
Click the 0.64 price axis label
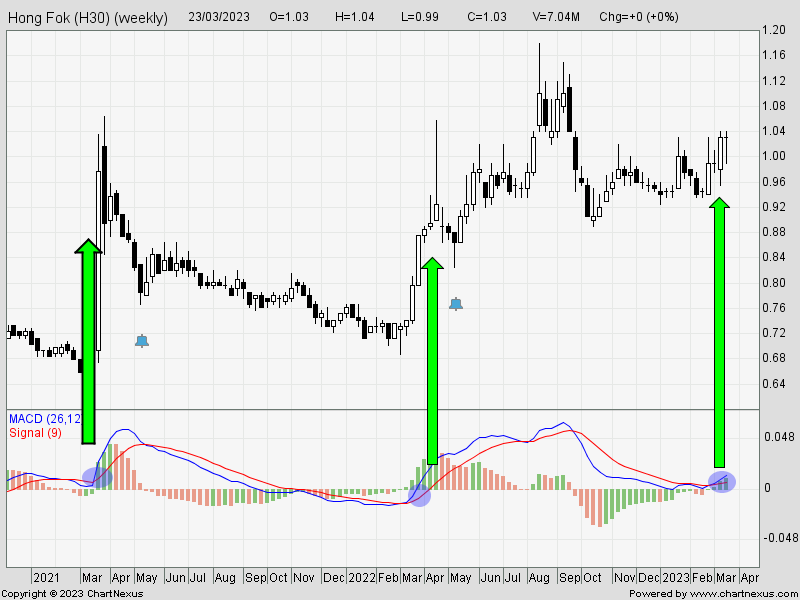[x=773, y=383]
